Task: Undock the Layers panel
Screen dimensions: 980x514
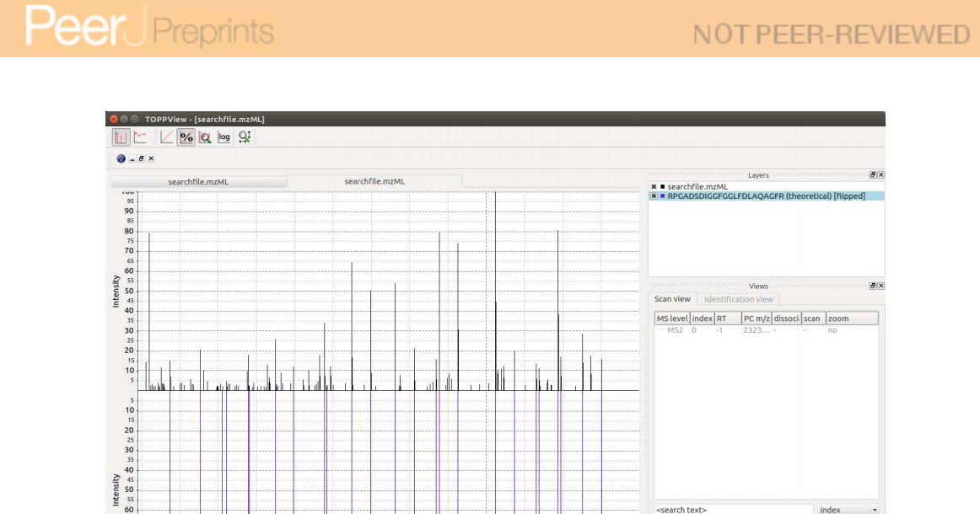Action: 873,175
